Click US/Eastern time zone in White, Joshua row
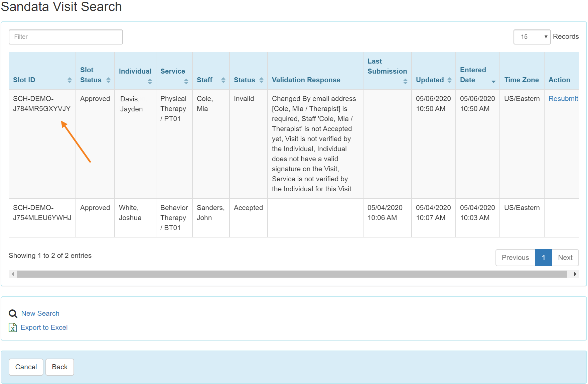This screenshot has height=384, width=588. pyautogui.click(x=522, y=208)
